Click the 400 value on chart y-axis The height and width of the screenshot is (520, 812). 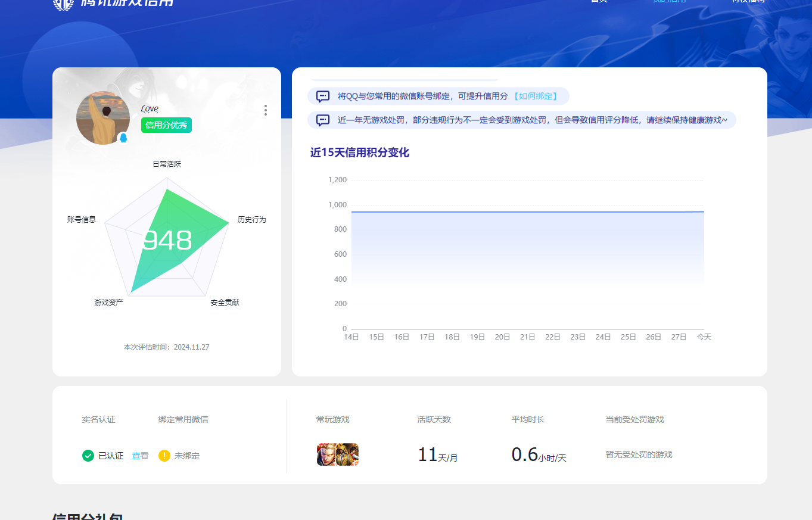click(x=340, y=279)
